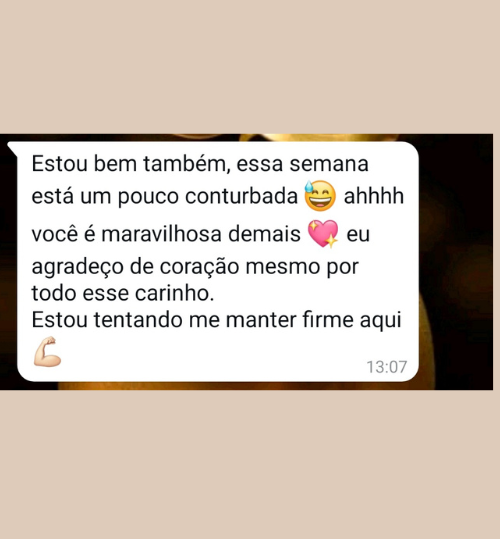Click the dark chat wallpaper right of bubble
Viewport: 500px width, 539px height.
coord(456,261)
